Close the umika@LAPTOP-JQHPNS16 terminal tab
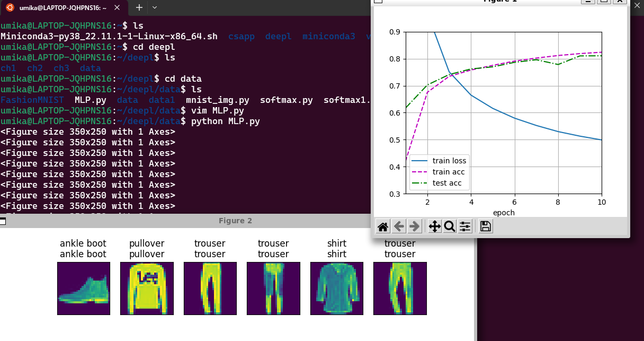 tap(117, 8)
